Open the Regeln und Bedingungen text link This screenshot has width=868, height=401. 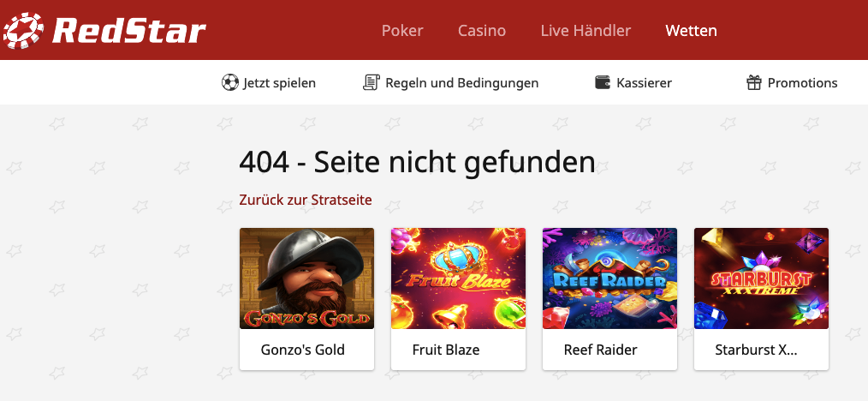coord(461,83)
